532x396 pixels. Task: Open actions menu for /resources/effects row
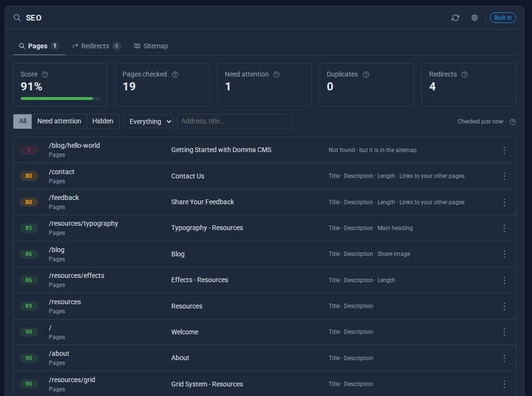(x=504, y=280)
